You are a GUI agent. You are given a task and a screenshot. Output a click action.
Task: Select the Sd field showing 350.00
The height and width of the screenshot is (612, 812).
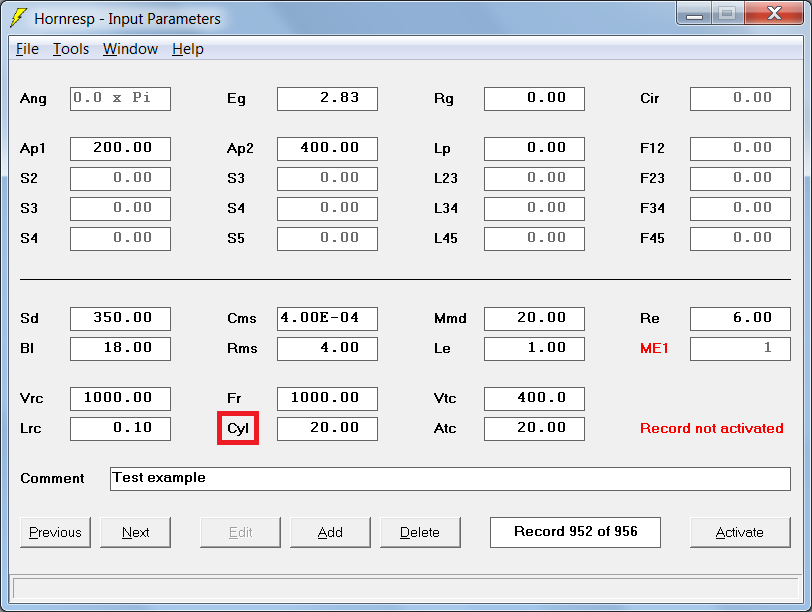[120, 318]
